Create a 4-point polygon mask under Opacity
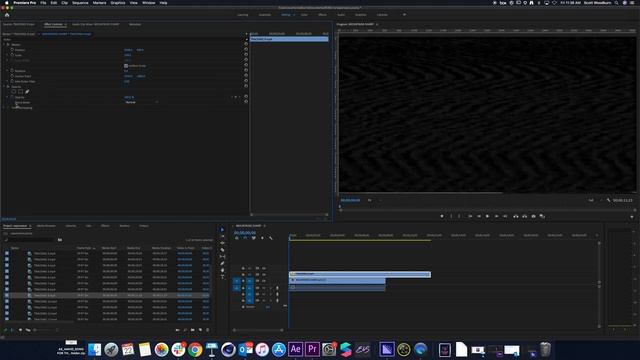The image size is (640, 360). tap(20, 92)
